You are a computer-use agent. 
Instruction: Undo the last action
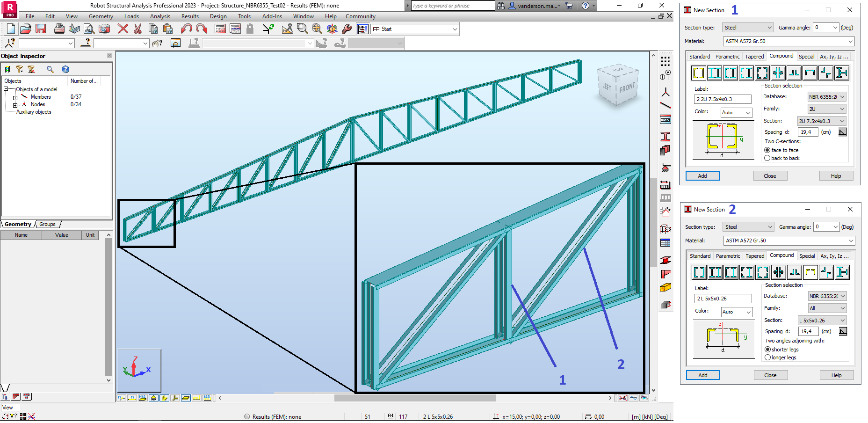point(187,29)
